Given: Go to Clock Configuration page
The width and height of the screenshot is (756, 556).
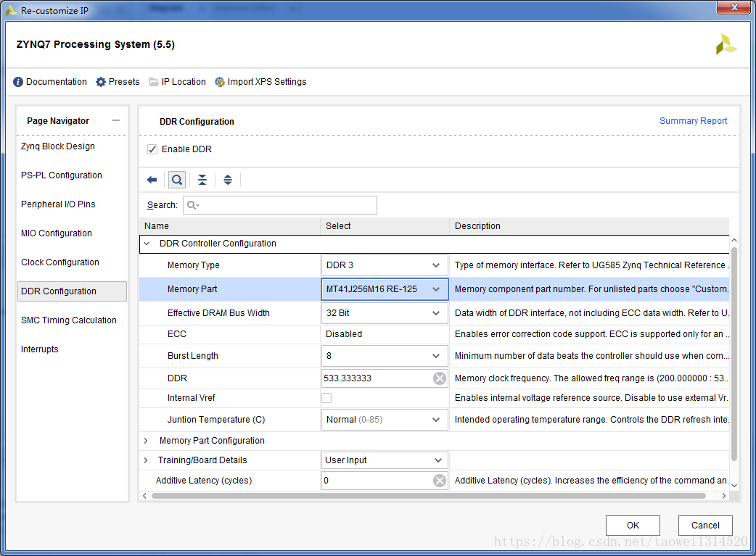Looking at the screenshot, I should click(59, 262).
